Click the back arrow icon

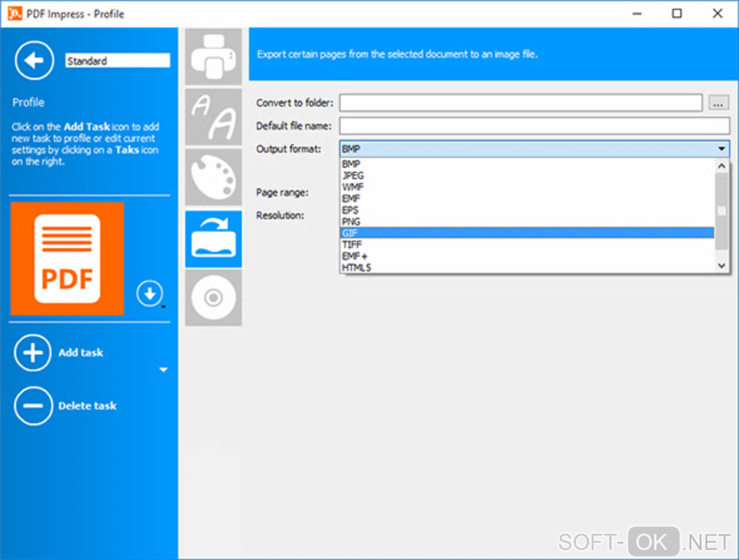click(34, 60)
